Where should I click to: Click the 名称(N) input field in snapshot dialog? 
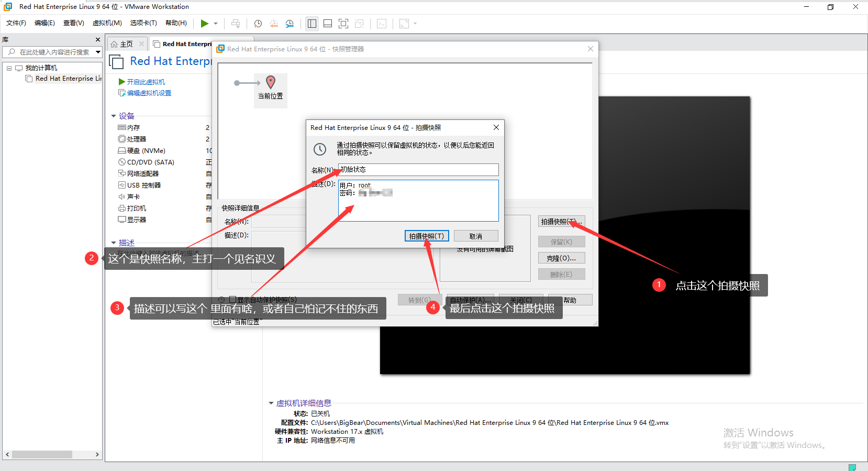tap(418, 170)
